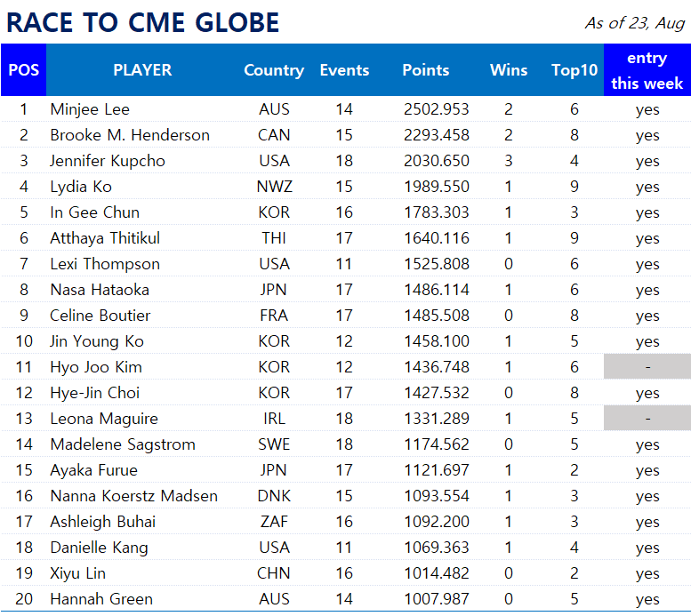Select the DNK country code

274,496
